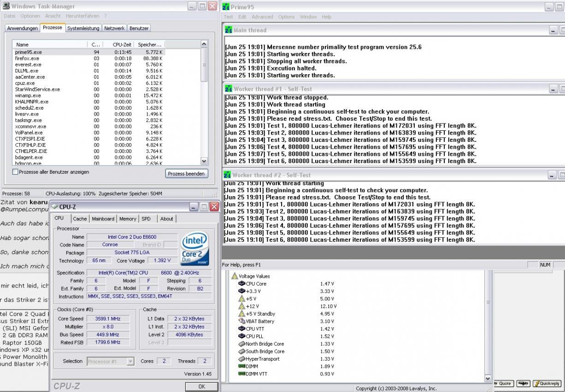The height and width of the screenshot is (392, 565).
Task: Sort processes by Name column header
Action: pos(50,45)
